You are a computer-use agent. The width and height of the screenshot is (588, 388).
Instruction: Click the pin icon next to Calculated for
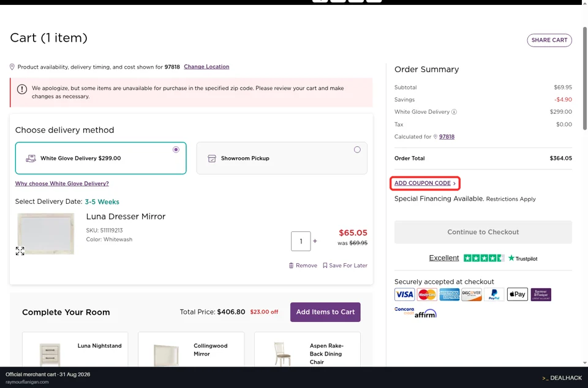click(x=435, y=136)
